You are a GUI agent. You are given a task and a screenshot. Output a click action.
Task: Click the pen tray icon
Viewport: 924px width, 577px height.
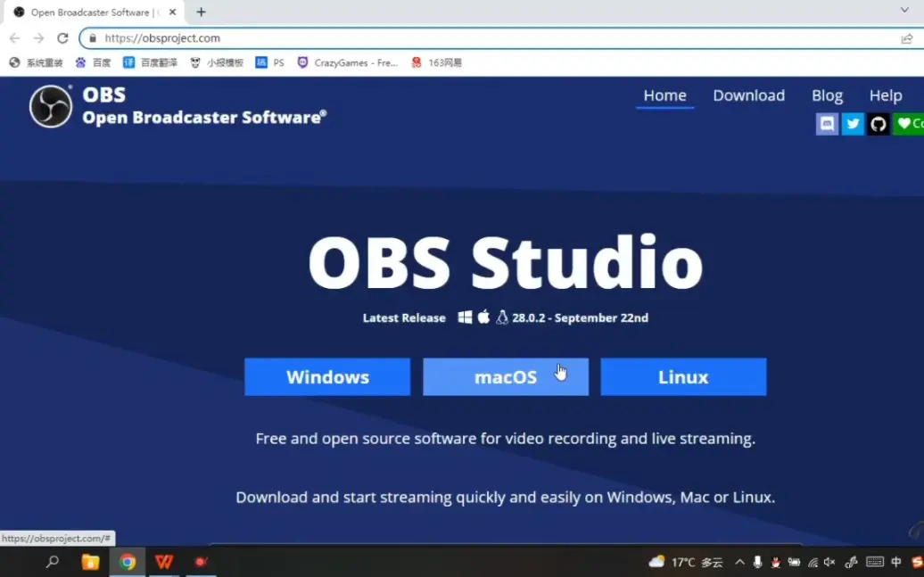coord(850,562)
